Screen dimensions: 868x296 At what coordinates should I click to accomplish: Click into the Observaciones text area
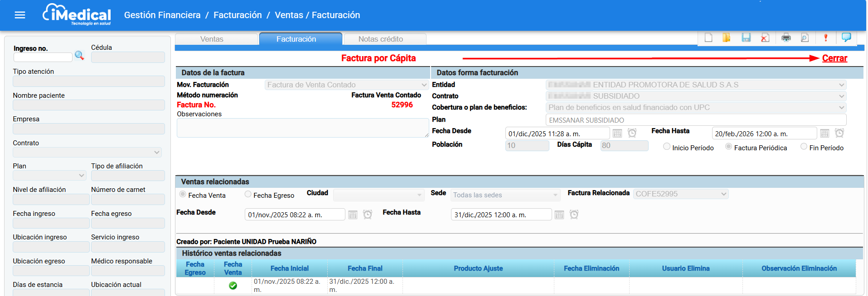point(302,128)
